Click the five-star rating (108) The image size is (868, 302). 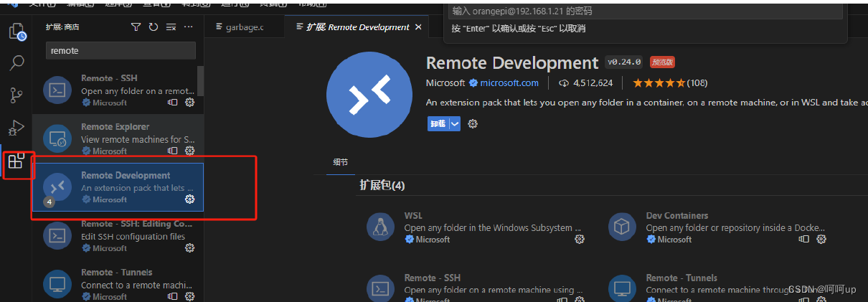pyautogui.click(x=669, y=83)
